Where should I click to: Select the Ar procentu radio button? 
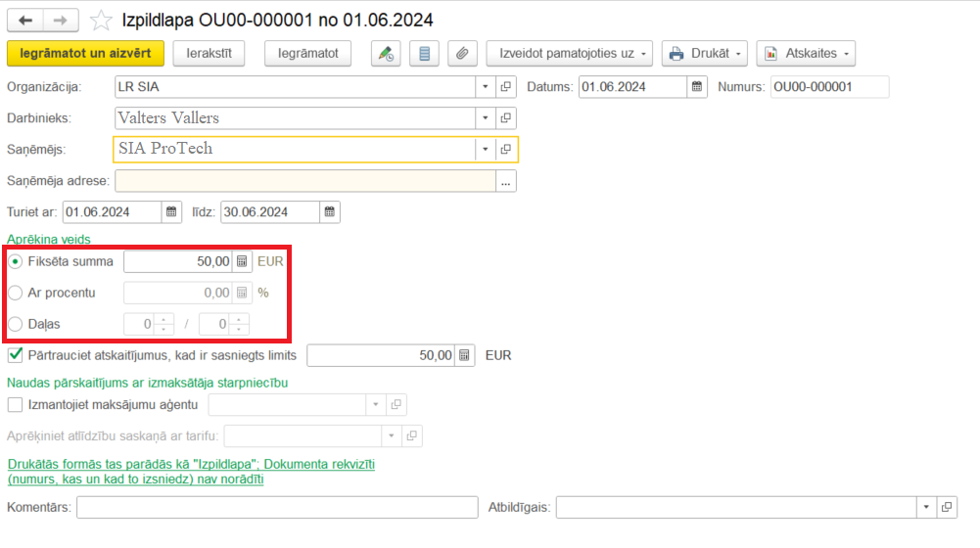click(16, 293)
